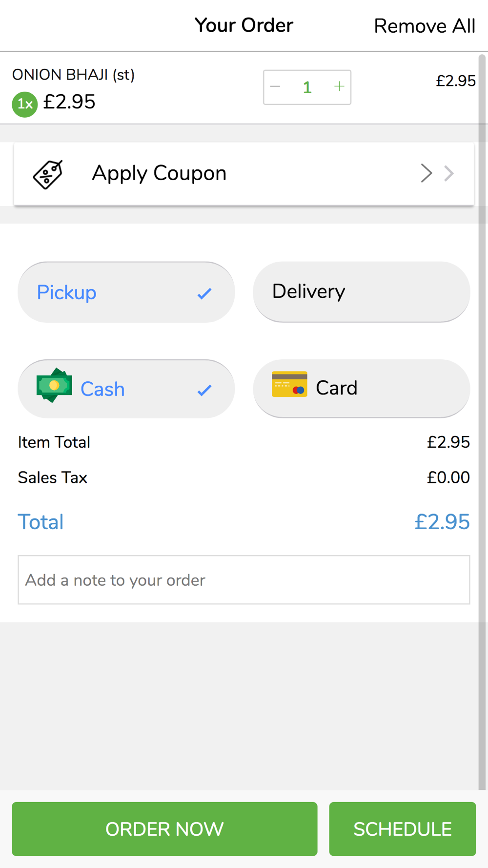
Task: Click the Cash blue checkmark
Action: tap(204, 390)
